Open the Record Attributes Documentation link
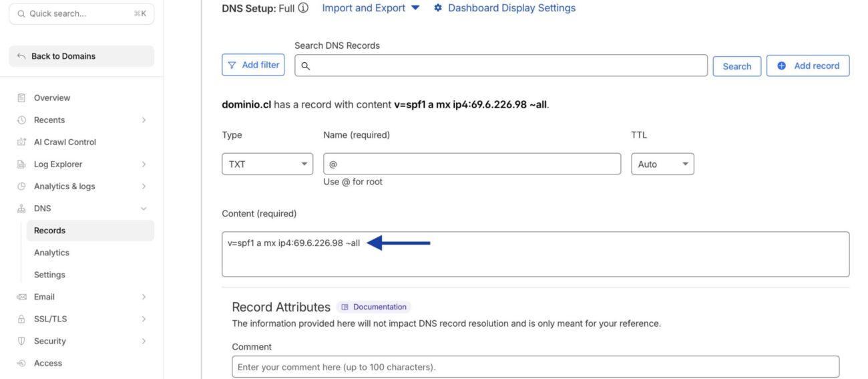Viewport: 868px width, 379px height. point(374,307)
